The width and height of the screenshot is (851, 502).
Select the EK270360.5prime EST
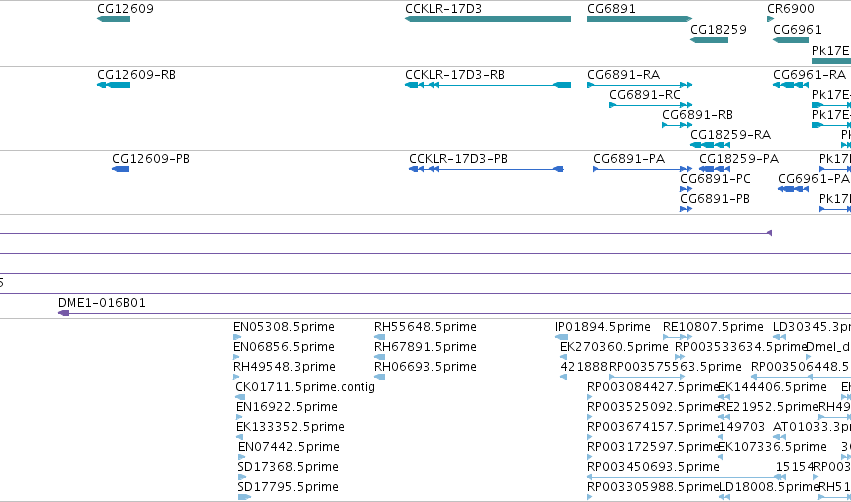coord(614,347)
